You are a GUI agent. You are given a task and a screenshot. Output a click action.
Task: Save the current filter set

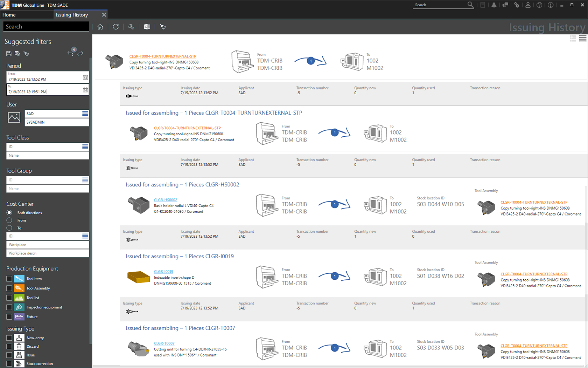9,54
